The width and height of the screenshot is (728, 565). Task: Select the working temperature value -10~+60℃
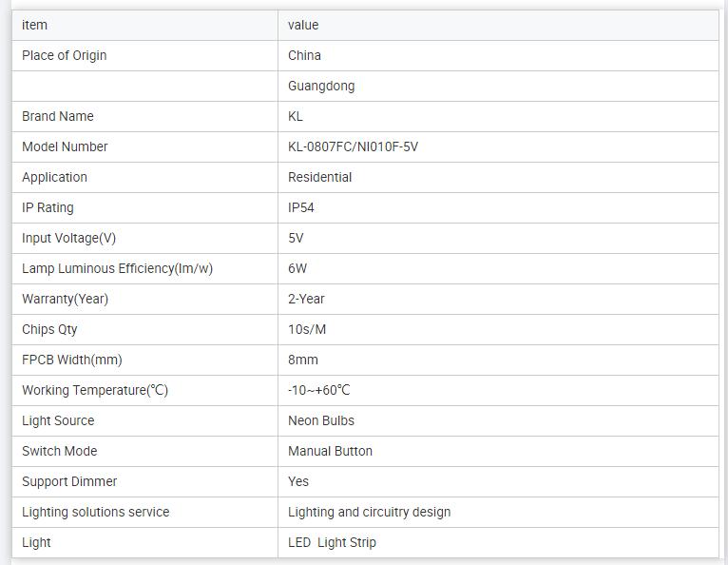(x=319, y=390)
